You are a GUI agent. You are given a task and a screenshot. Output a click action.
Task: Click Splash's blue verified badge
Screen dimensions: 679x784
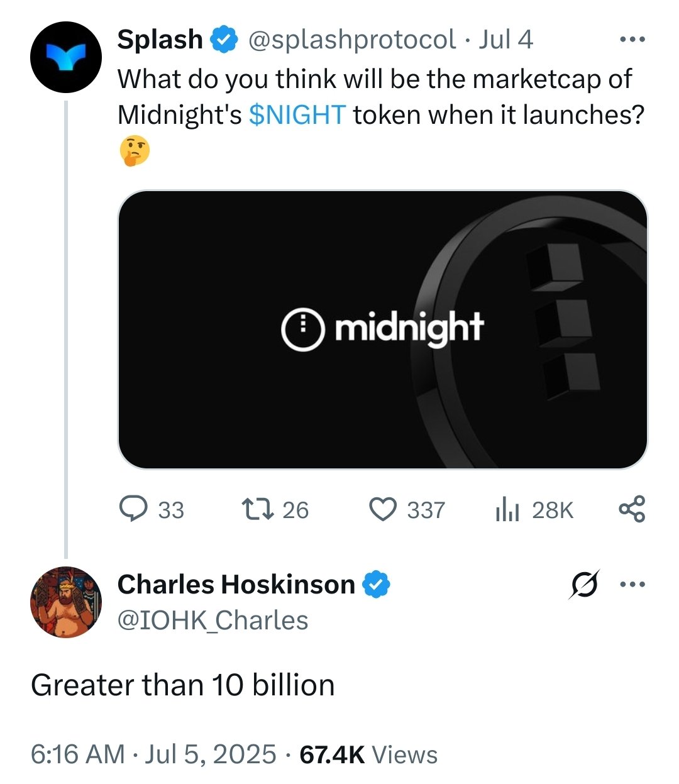(x=223, y=40)
